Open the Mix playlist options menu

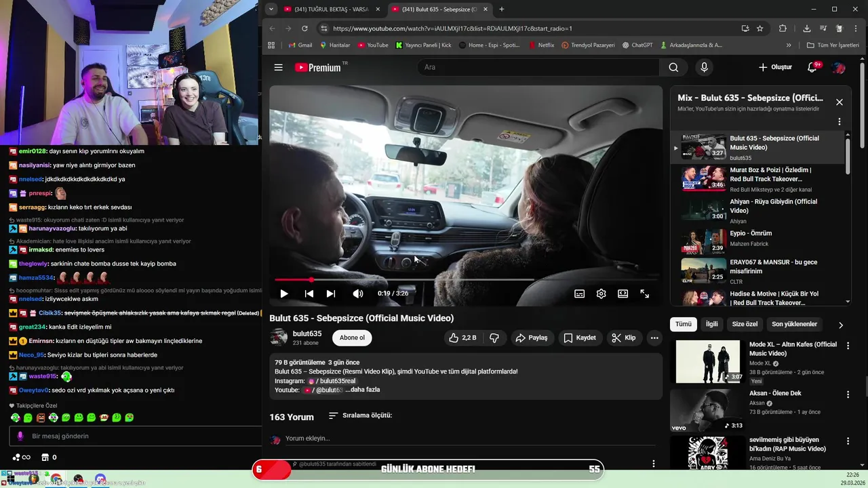tap(840, 122)
